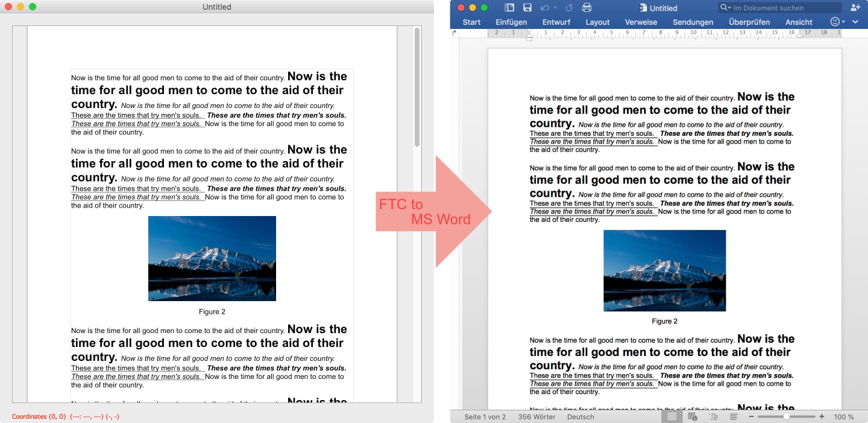868x423 pixels.
Task: Select the mountain image in the Word document
Action: point(664,271)
